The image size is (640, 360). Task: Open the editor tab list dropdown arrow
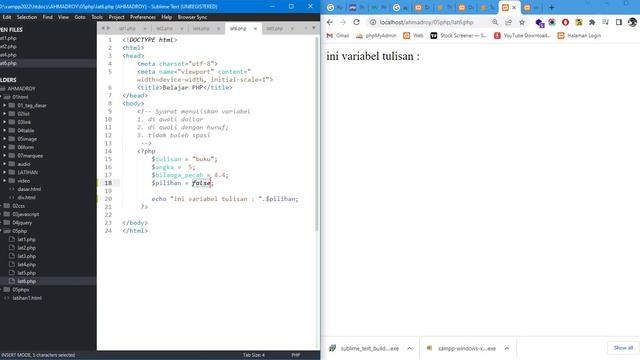pos(313,28)
